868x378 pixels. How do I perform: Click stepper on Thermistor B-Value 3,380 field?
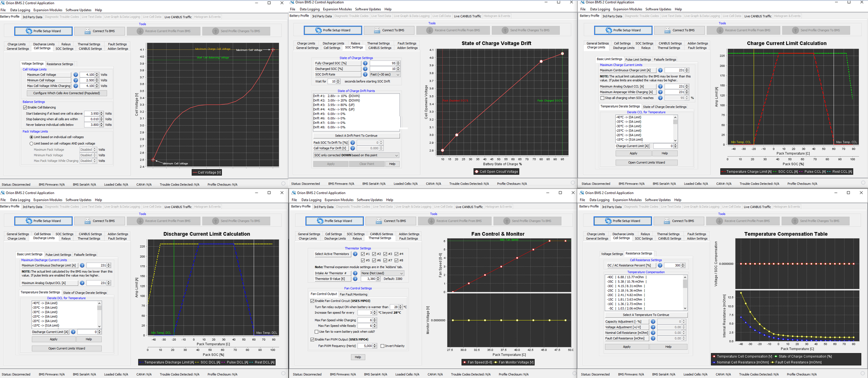pos(378,279)
